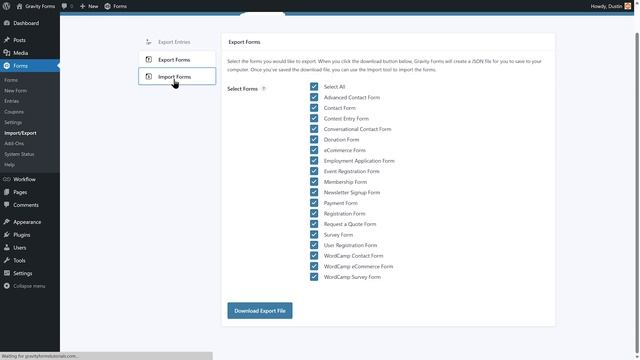Click the Forms icon in the sidebar
Image resolution: width=640 pixels, height=360 pixels.
click(7, 66)
